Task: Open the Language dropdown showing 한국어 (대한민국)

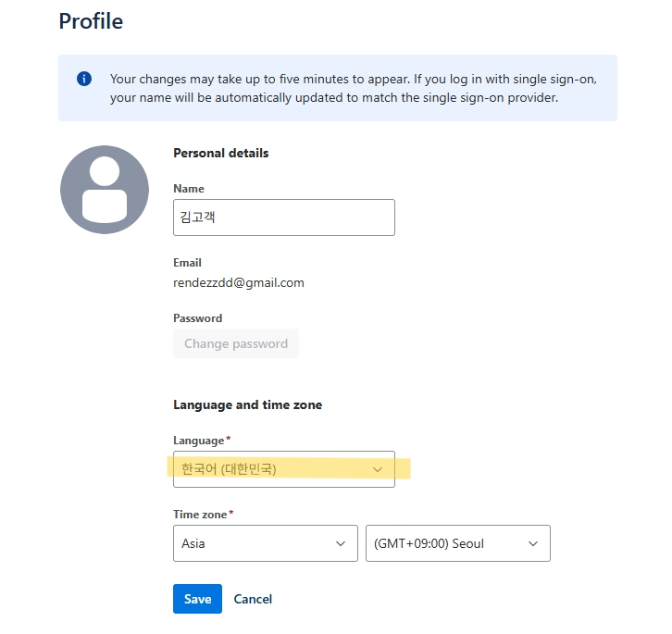Action: pyautogui.click(x=278, y=469)
